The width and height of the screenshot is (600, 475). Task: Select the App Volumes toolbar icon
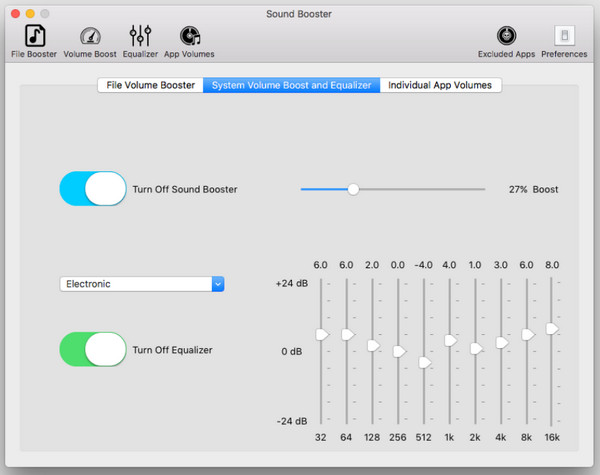tap(189, 36)
